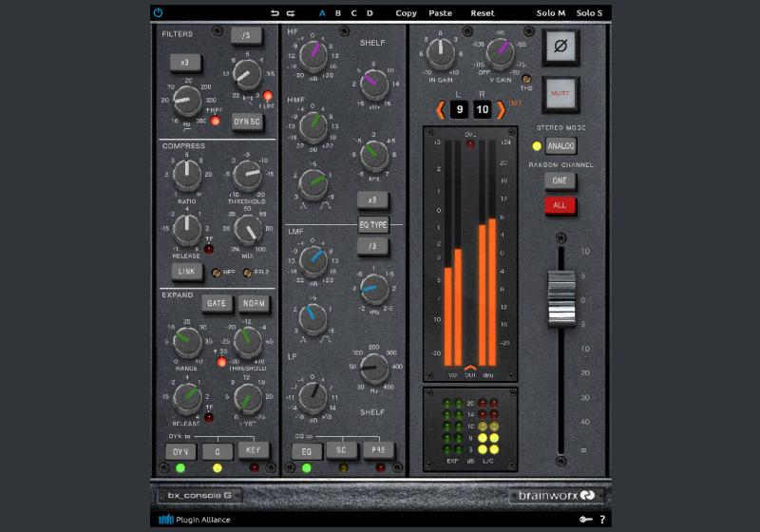760x532 pixels.
Task: Click the compressor RATIO knob
Action: 187,175
